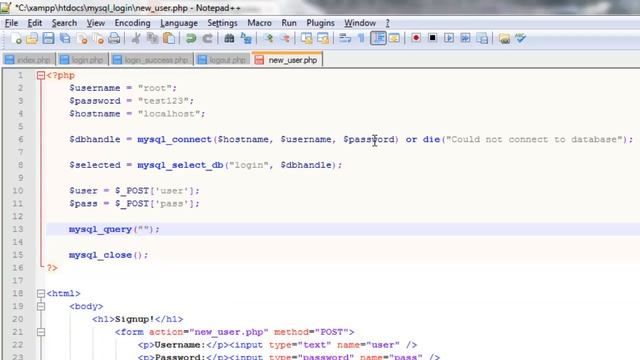Click the mysql_query("") code line 13

pos(114,229)
